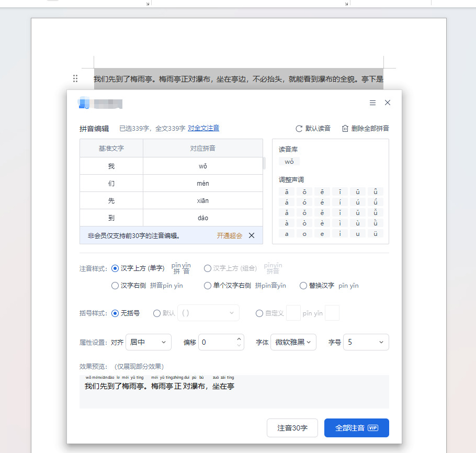The width and height of the screenshot is (476, 453).
Task: Choose the 默认 bracket option
Action: [x=157, y=313]
